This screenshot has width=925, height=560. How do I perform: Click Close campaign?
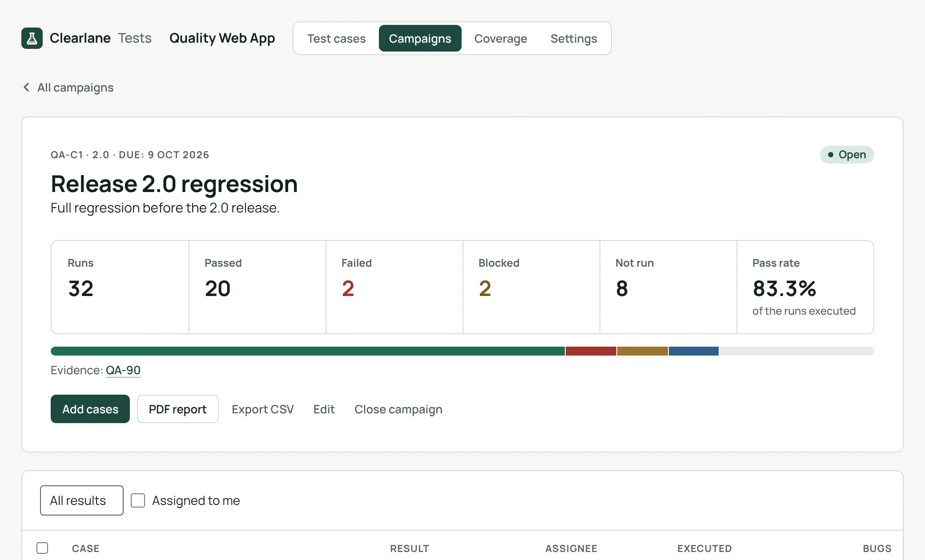398,409
